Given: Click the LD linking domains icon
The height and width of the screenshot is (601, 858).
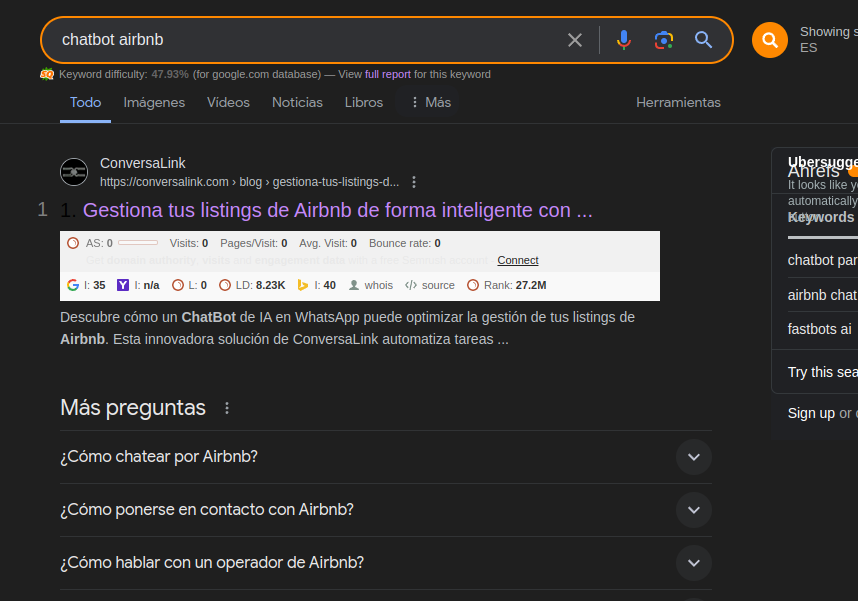Looking at the screenshot, I should (x=225, y=285).
